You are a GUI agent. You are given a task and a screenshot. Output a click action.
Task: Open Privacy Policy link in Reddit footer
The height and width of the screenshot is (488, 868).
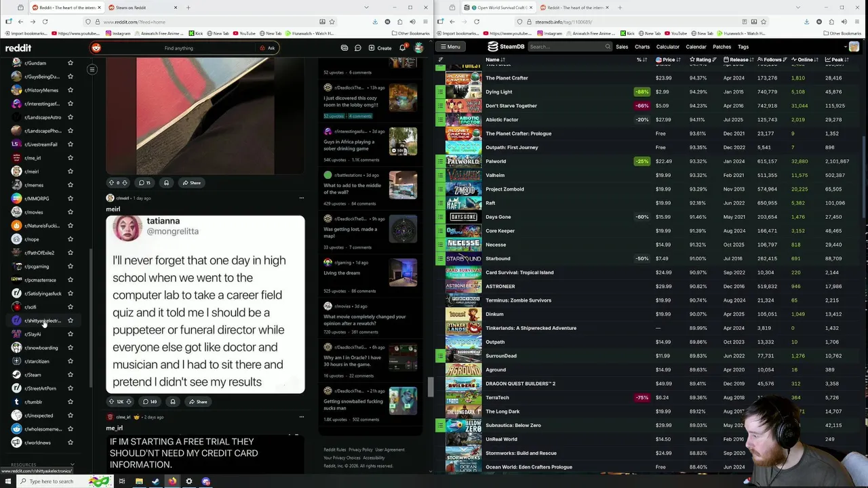[x=361, y=449]
